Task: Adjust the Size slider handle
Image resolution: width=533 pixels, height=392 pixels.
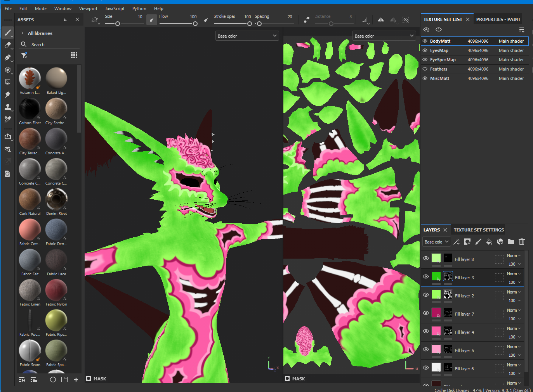Action: coord(118,24)
